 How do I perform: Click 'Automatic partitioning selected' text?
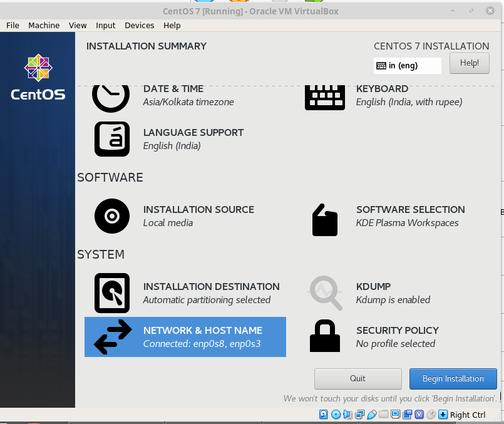click(207, 300)
